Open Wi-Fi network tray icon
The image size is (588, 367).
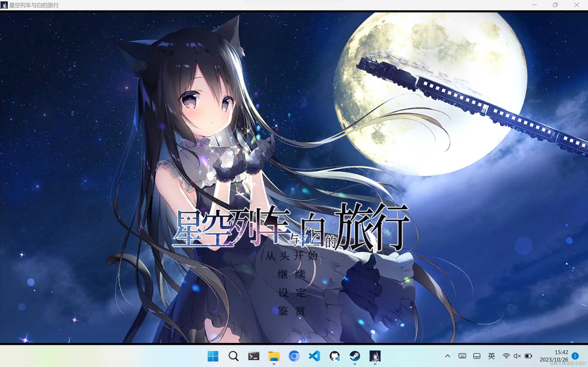(x=506, y=356)
